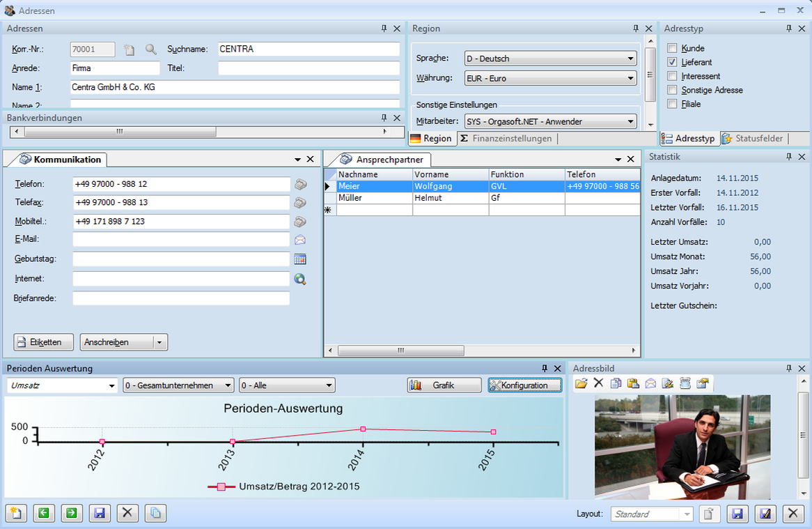Click the Grafik button
The image size is (812, 529).
(444, 385)
